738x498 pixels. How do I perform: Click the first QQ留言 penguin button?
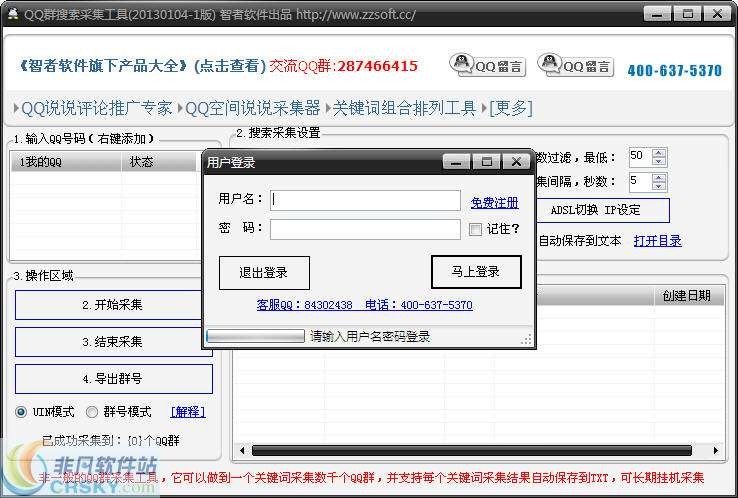coord(487,65)
